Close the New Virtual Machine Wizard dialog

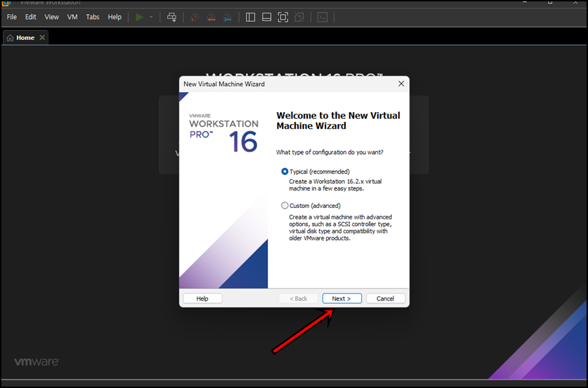401,83
